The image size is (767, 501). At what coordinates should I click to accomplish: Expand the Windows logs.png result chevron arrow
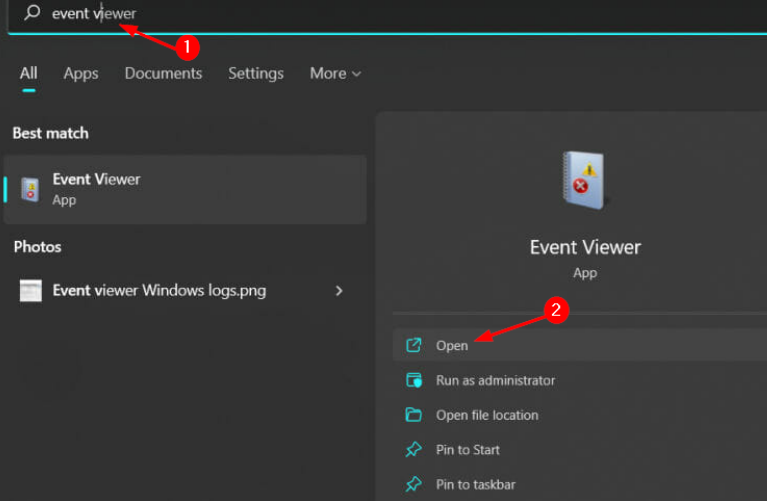pyautogui.click(x=339, y=291)
